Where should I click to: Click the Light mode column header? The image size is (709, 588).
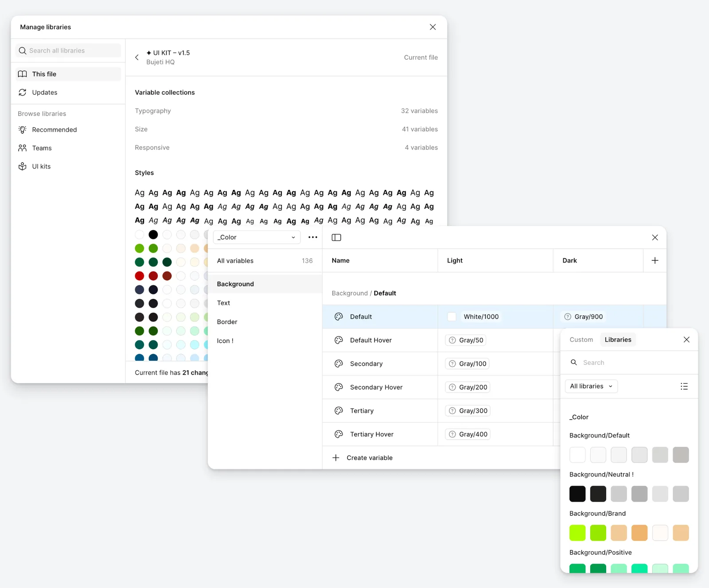click(495, 260)
